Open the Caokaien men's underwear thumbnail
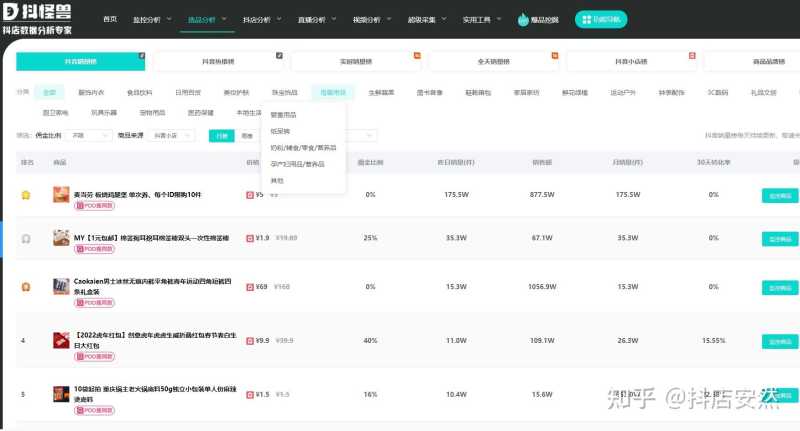This screenshot has height=431, width=800. pos(61,286)
